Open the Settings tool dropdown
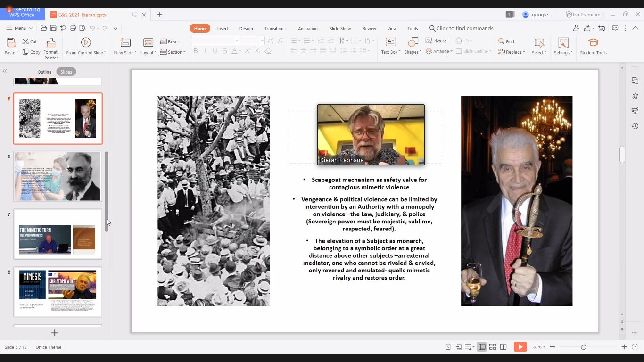 [563, 47]
